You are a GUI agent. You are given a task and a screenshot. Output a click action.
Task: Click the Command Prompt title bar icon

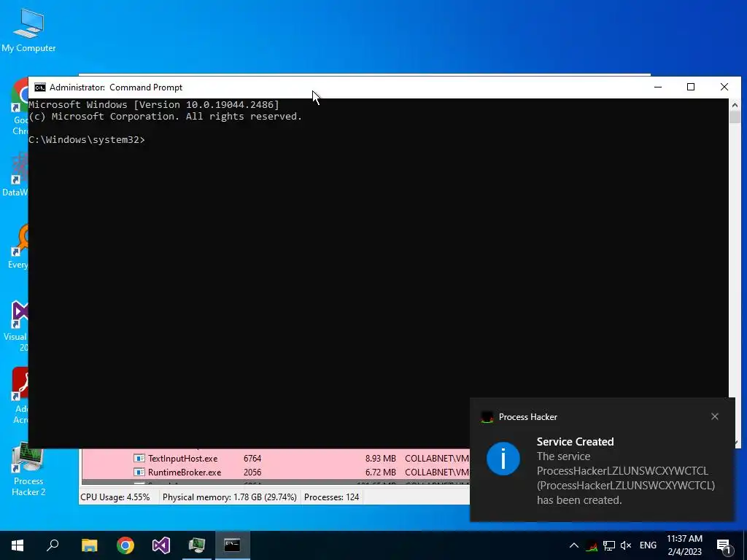click(x=40, y=87)
